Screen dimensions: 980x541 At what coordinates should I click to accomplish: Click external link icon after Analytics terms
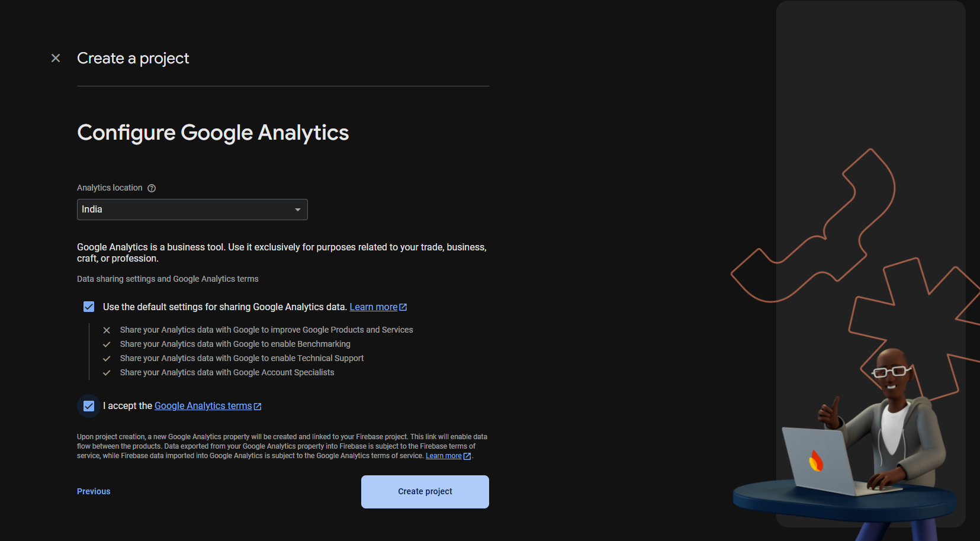point(258,407)
